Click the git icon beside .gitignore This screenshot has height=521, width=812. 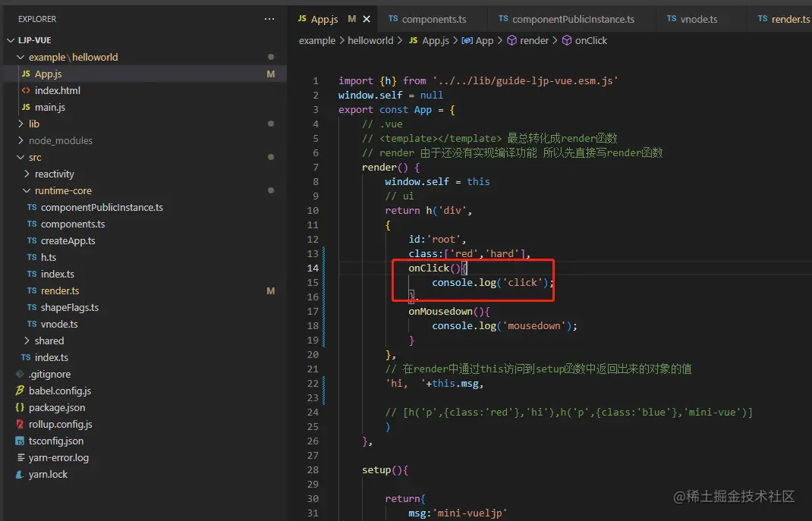pos(20,374)
